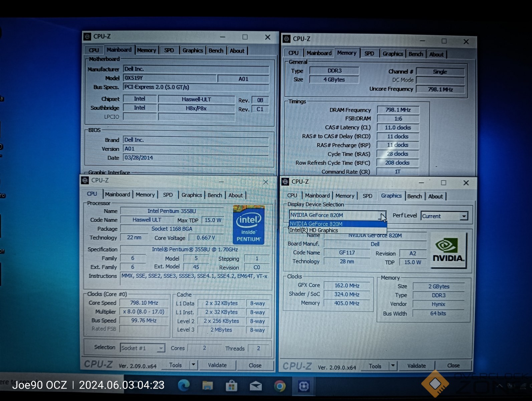
Task: Open SPD tab in Memory window
Action: [x=369, y=53]
